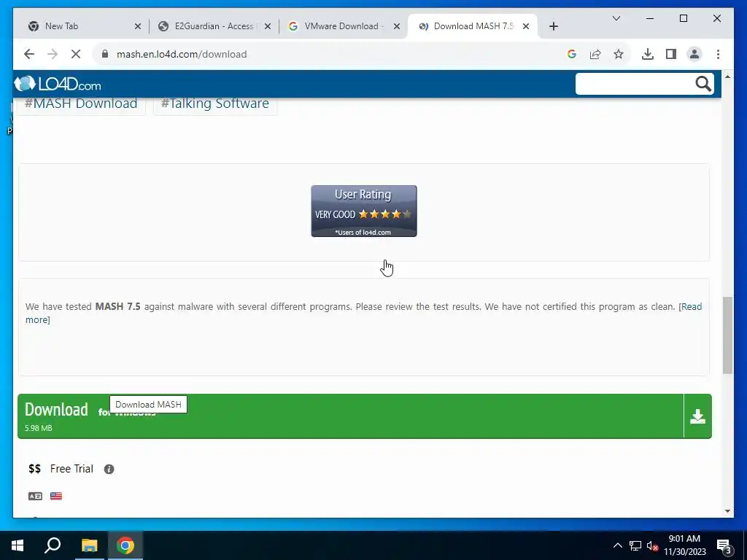This screenshot has width=747, height=560.
Task: Click the US flag icon
Action: pos(56,496)
